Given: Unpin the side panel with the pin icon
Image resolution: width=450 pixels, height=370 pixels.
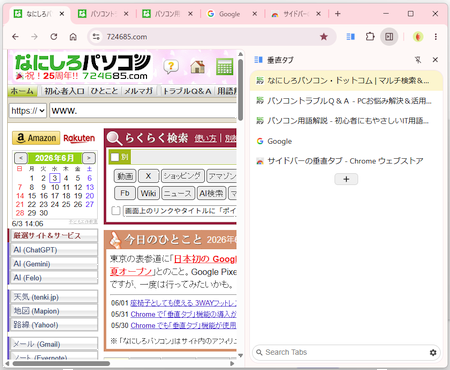Looking at the screenshot, I should 418,60.
